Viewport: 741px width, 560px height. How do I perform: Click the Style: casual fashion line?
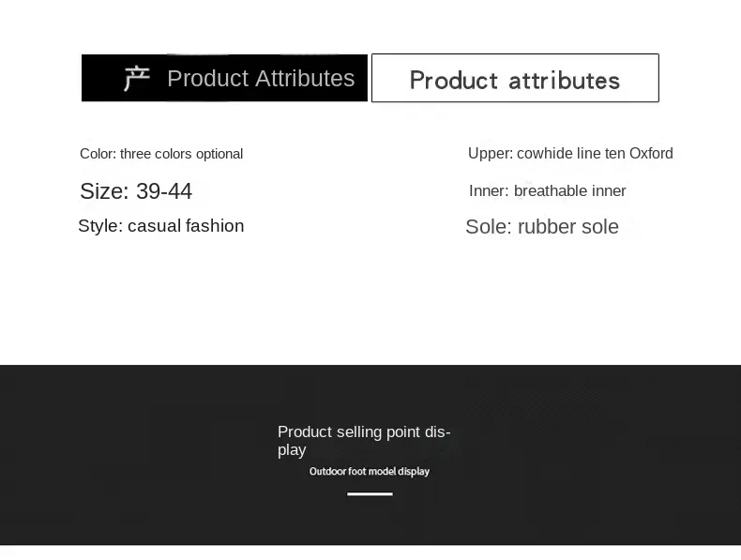[x=161, y=226]
